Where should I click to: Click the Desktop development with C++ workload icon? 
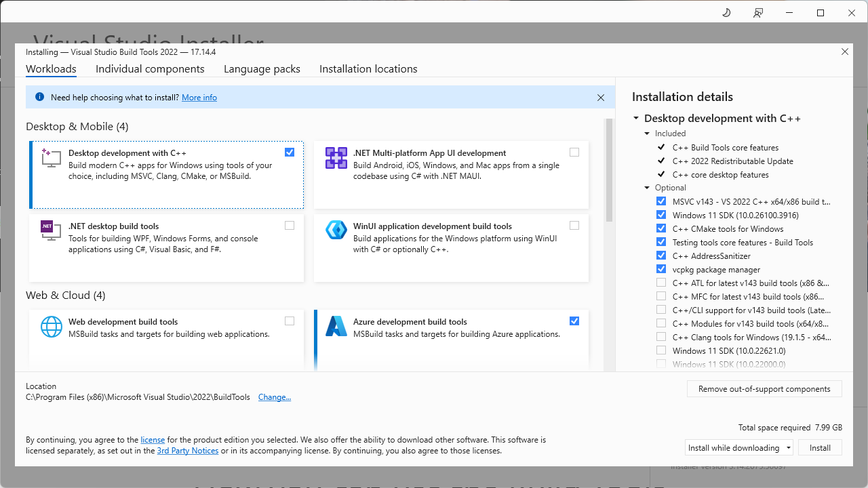[50, 157]
